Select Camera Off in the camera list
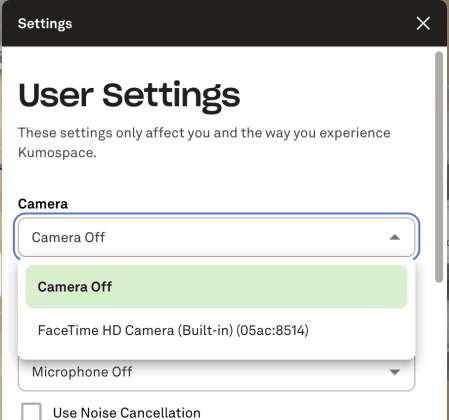The width and height of the screenshot is (449, 420). point(217,287)
